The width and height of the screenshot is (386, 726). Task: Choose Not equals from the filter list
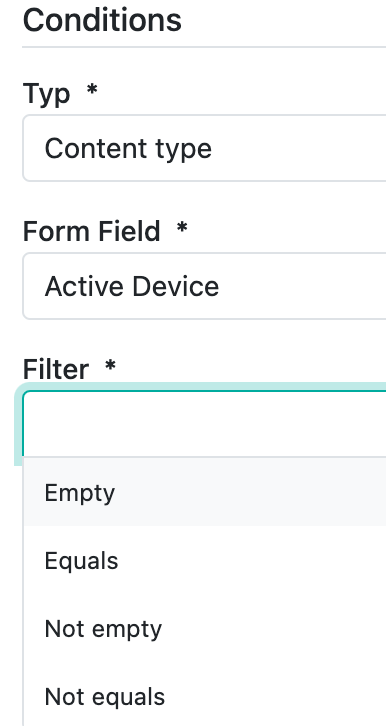(205, 696)
